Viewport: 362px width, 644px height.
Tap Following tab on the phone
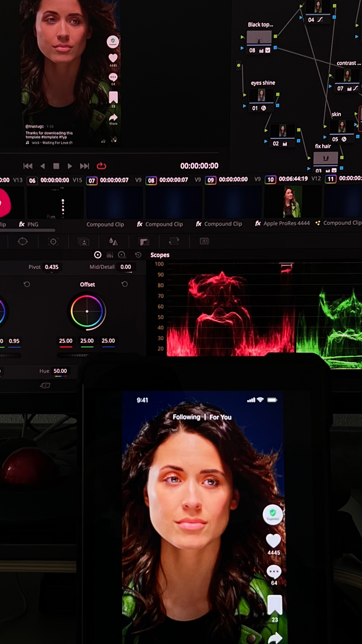pos(186,417)
